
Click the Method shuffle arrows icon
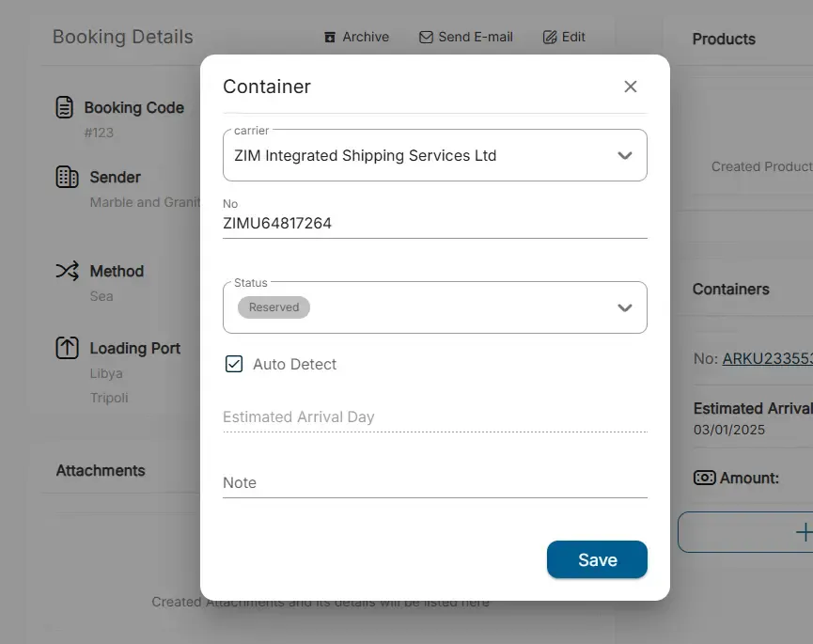pyautogui.click(x=68, y=271)
